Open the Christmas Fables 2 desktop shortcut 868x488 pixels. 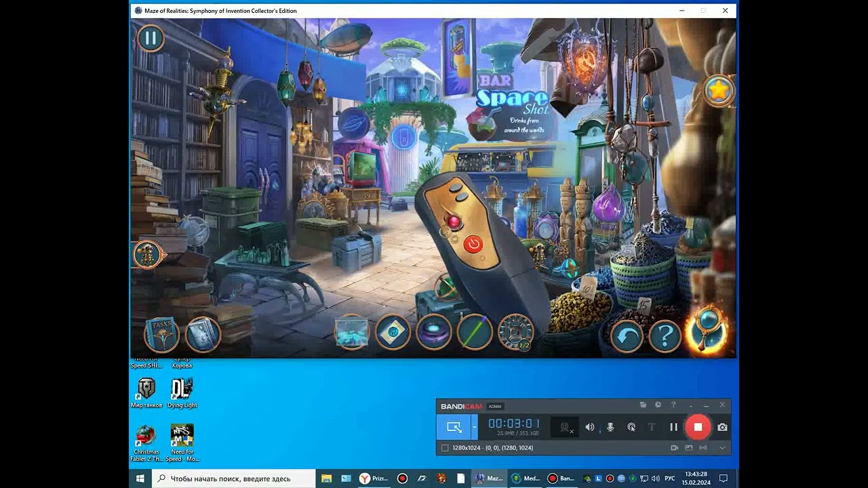click(146, 443)
